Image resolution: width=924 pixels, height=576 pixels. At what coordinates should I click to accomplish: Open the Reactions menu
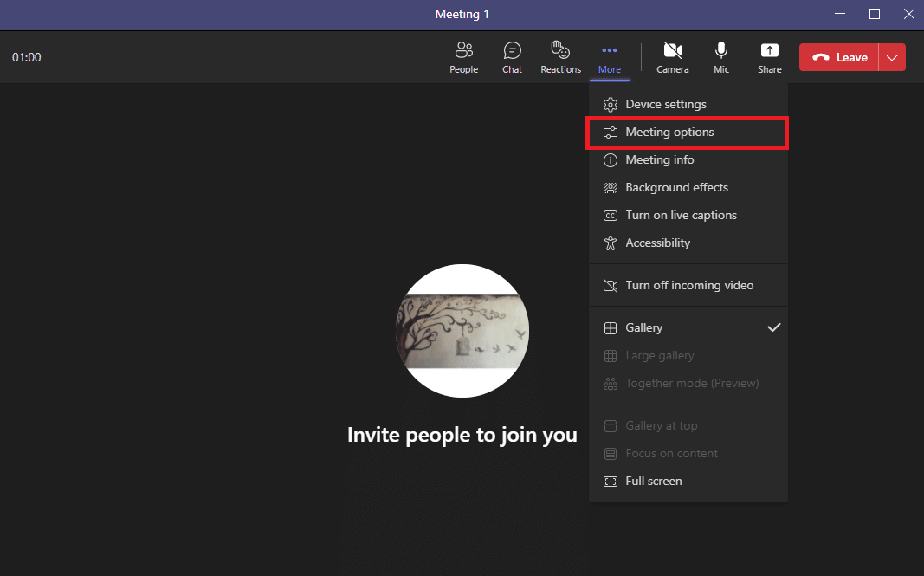pyautogui.click(x=560, y=57)
